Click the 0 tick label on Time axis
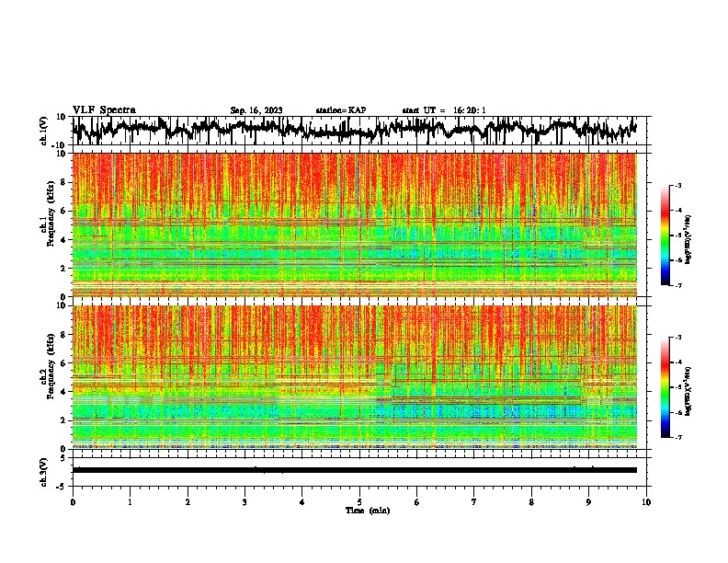The image size is (728, 563). [73, 502]
